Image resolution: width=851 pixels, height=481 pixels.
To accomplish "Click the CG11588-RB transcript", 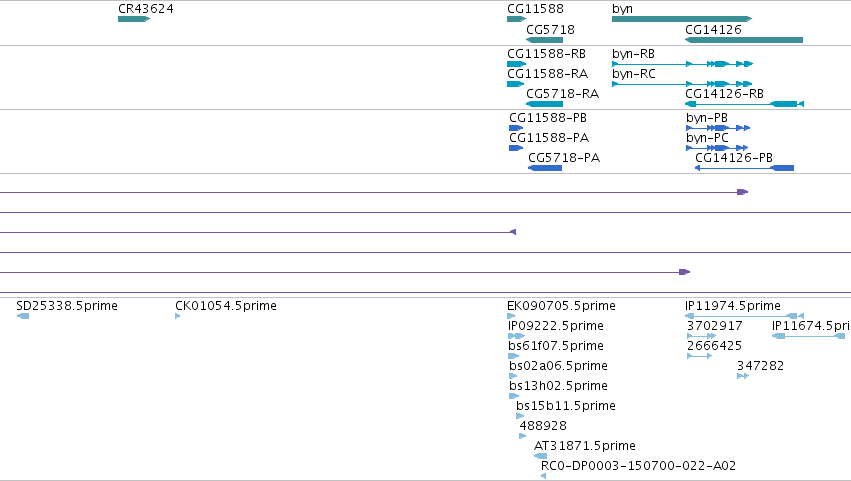I will pyautogui.click(x=516, y=64).
